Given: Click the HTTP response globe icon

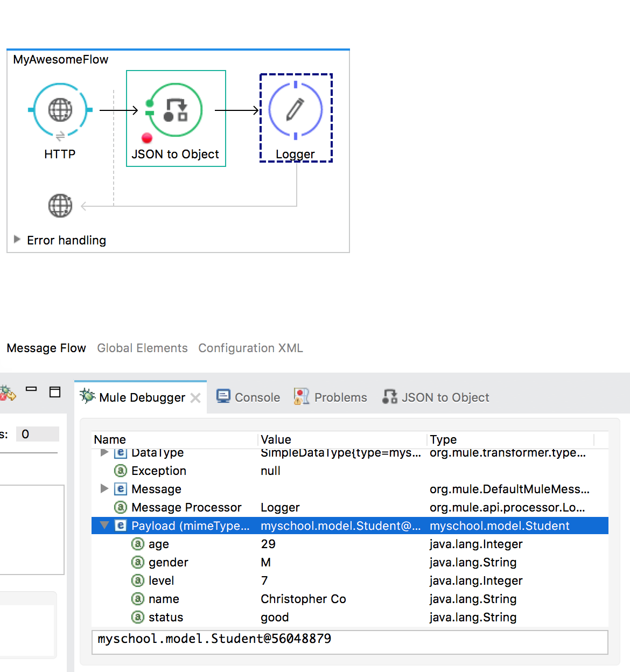Looking at the screenshot, I should [60, 206].
